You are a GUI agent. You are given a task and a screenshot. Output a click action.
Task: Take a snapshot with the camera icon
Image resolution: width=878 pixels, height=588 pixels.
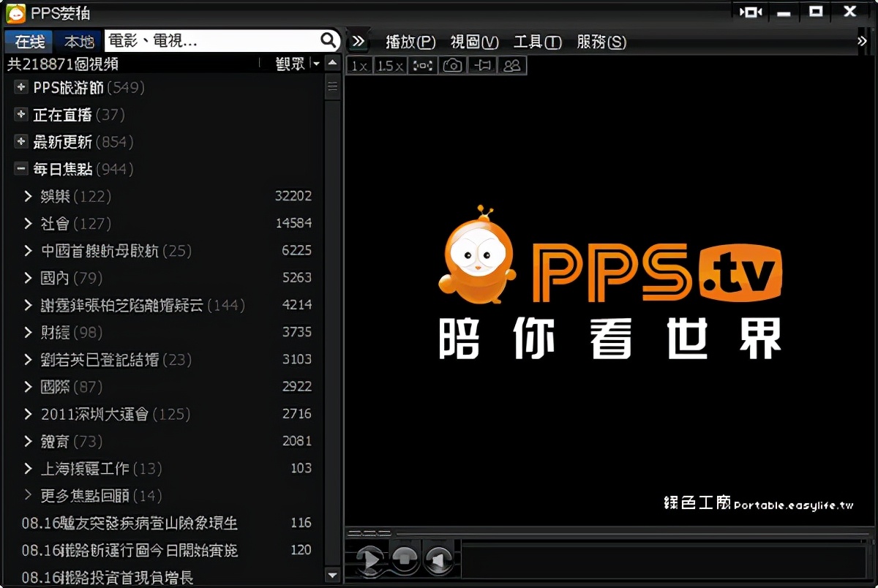click(x=452, y=65)
